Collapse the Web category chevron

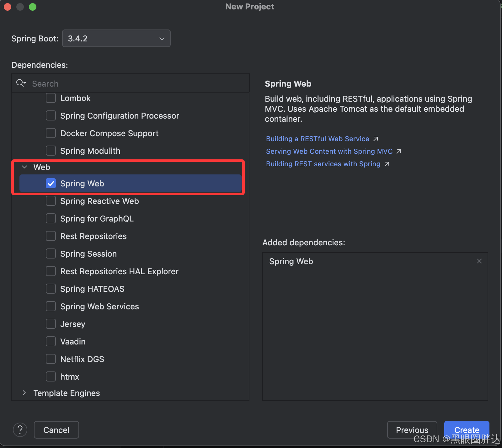tap(24, 167)
